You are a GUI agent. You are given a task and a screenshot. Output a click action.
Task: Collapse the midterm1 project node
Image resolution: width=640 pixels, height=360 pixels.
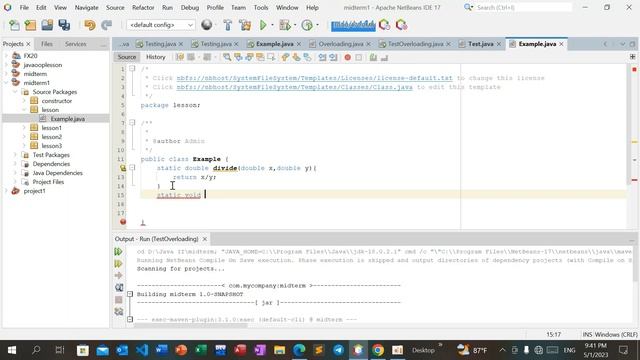point(7,83)
